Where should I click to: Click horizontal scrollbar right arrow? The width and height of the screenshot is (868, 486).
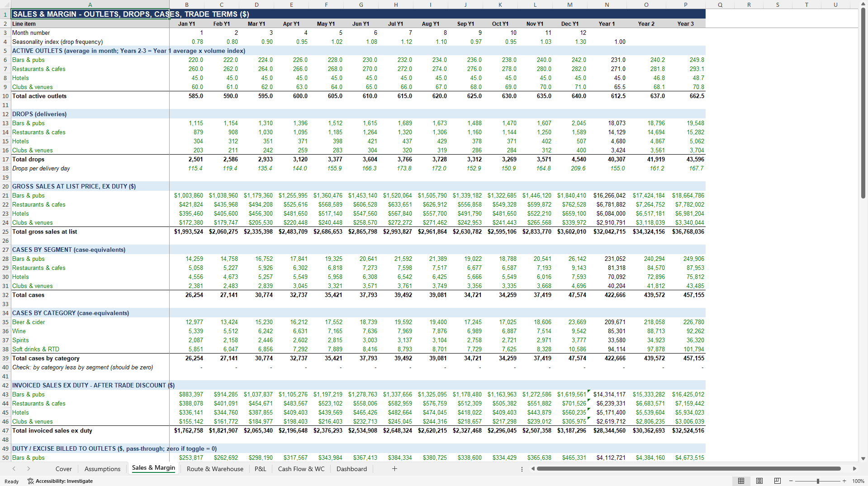coord(854,469)
